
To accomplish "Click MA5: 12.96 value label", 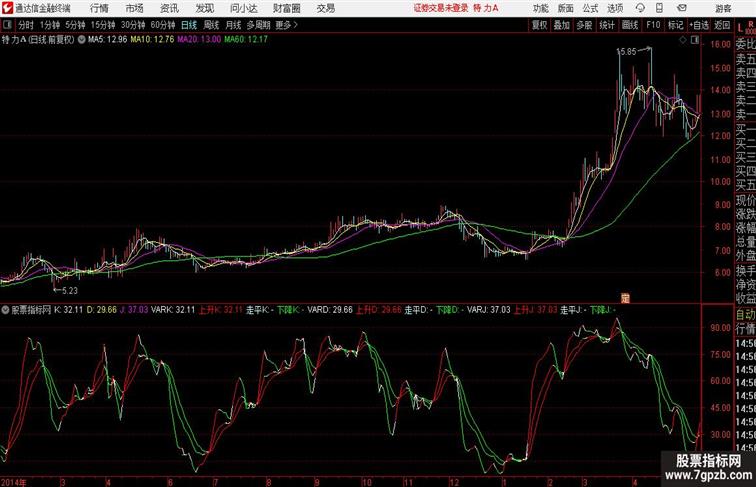I will point(108,40).
